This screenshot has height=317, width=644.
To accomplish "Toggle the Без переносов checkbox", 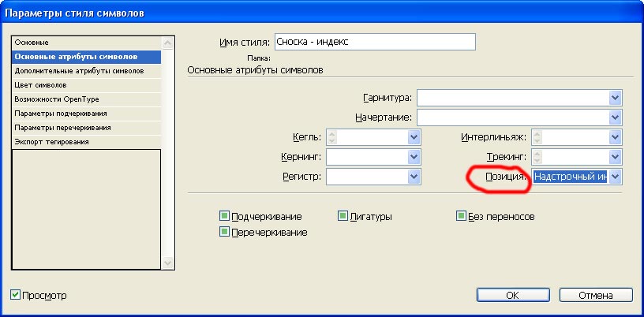I will 461,216.
